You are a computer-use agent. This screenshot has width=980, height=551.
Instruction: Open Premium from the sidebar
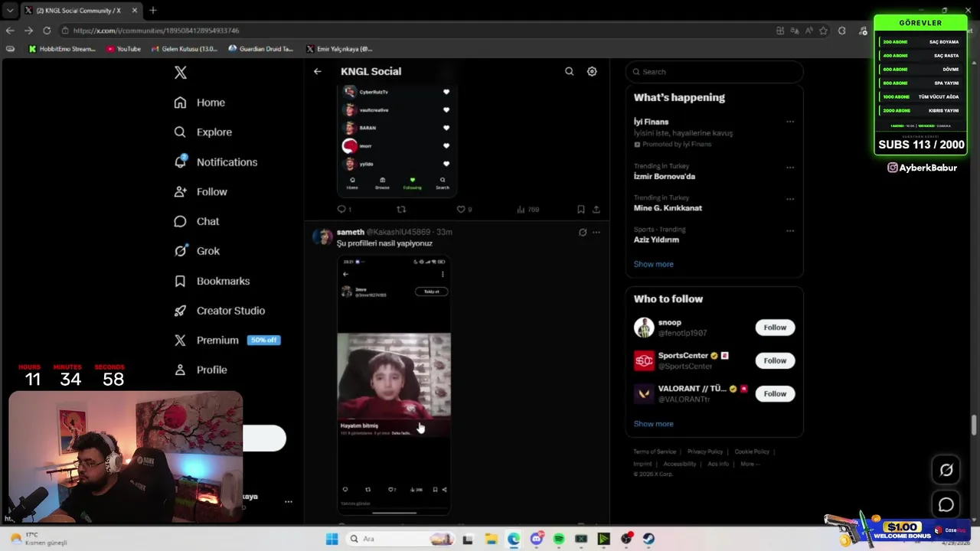click(x=227, y=340)
